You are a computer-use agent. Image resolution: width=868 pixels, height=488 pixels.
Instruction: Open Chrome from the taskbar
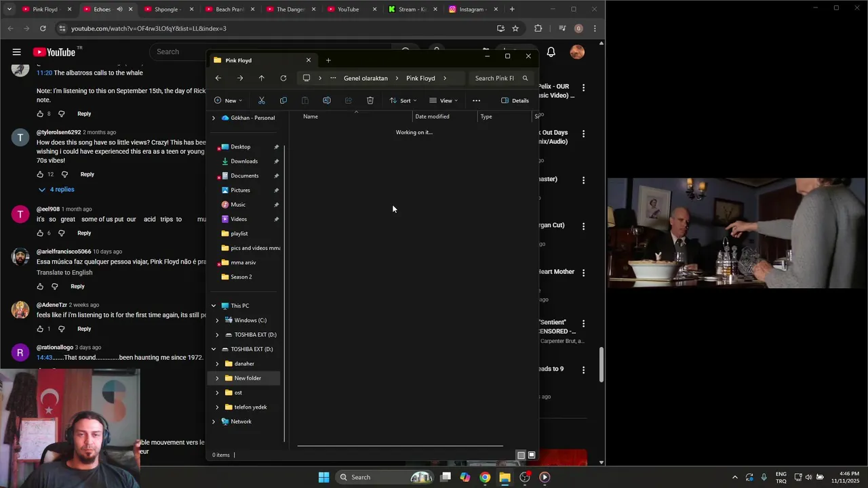pyautogui.click(x=485, y=477)
